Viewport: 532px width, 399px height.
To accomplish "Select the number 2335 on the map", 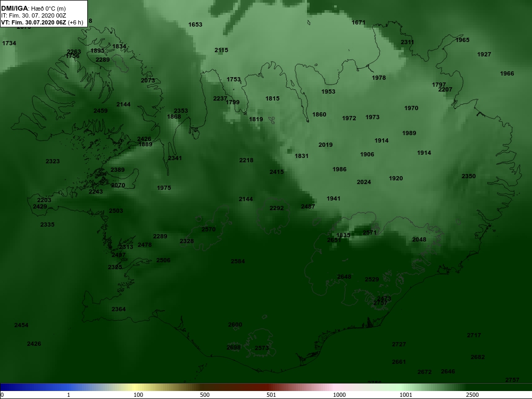I will (47, 225).
